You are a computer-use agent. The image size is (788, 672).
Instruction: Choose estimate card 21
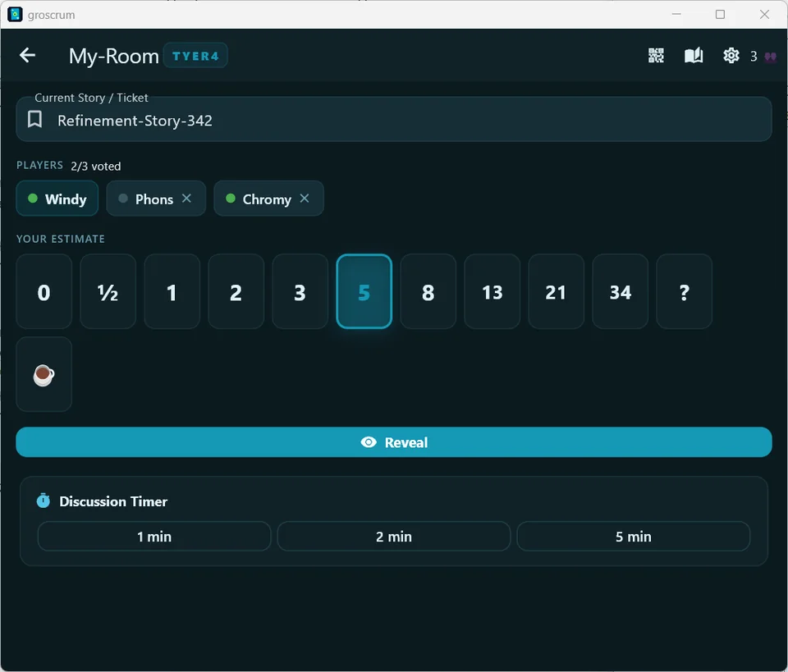pyautogui.click(x=556, y=291)
